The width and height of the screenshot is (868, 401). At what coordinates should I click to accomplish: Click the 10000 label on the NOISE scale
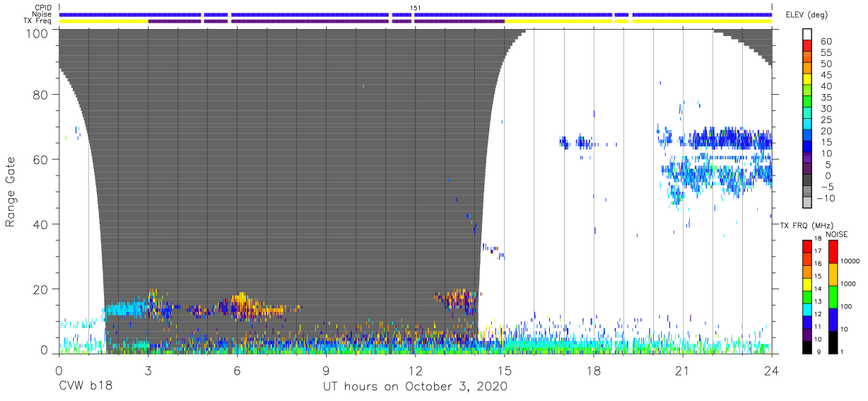click(x=851, y=261)
